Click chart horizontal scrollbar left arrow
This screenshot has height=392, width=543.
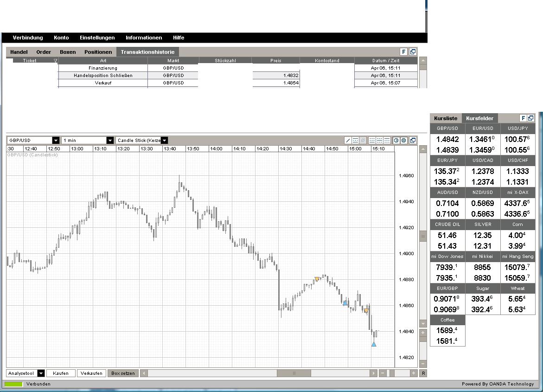(144, 373)
